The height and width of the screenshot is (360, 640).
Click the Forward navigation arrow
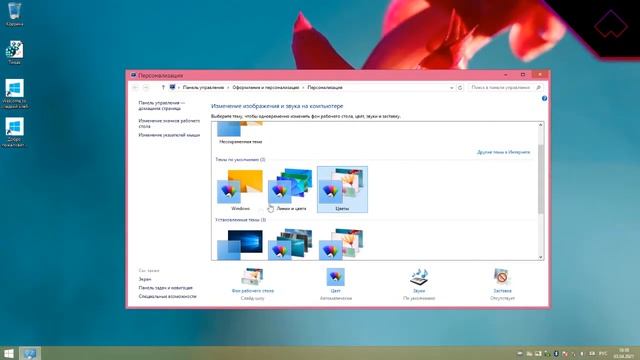click(146, 88)
